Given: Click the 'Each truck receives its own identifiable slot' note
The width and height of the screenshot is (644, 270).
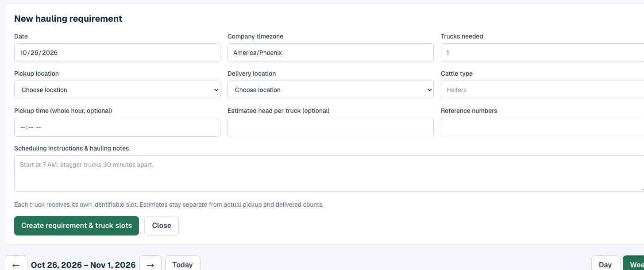Looking at the screenshot, I should [169, 204].
